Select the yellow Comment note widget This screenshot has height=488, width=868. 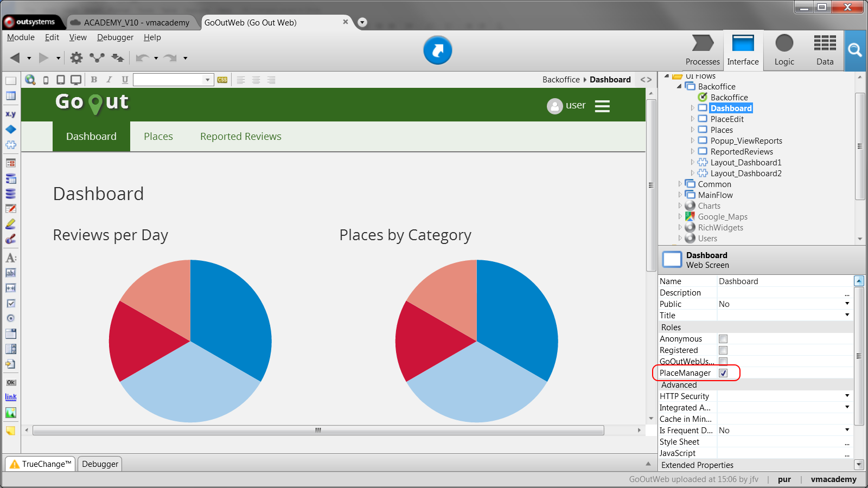(x=11, y=431)
